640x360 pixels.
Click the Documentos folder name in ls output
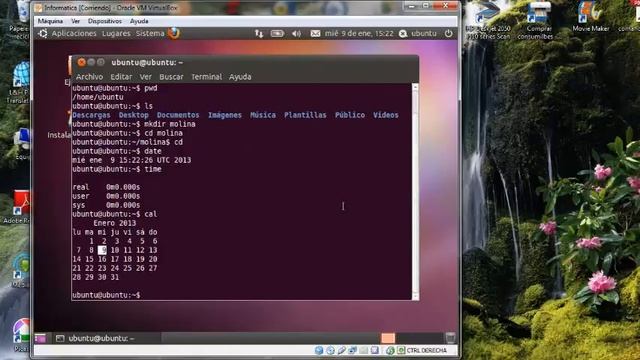[178, 115]
